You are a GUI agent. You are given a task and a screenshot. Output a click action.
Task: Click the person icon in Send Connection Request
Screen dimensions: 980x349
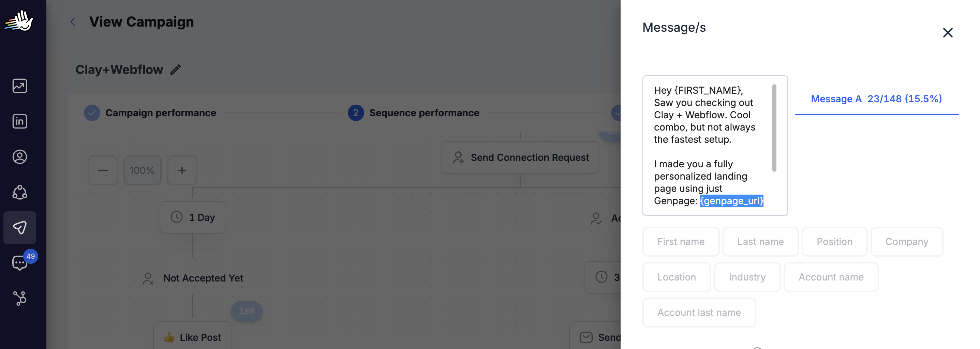[x=458, y=157]
